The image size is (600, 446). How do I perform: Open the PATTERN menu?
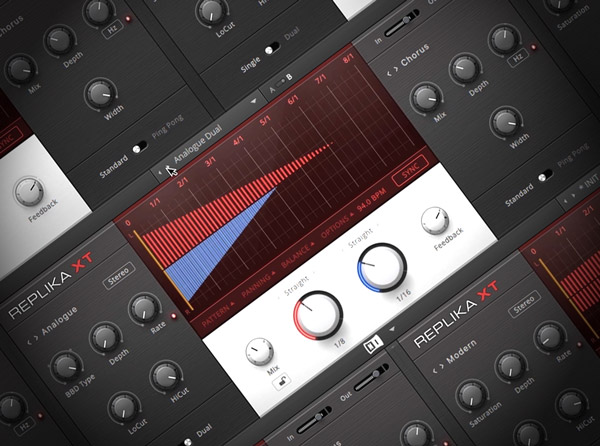click(218, 314)
